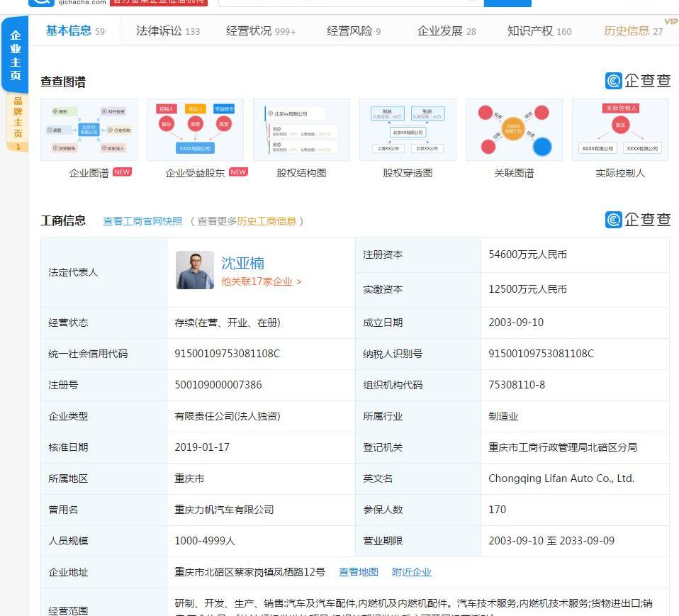
Task: Select 企业主页 in the left sidebar
Action: click(15, 55)
